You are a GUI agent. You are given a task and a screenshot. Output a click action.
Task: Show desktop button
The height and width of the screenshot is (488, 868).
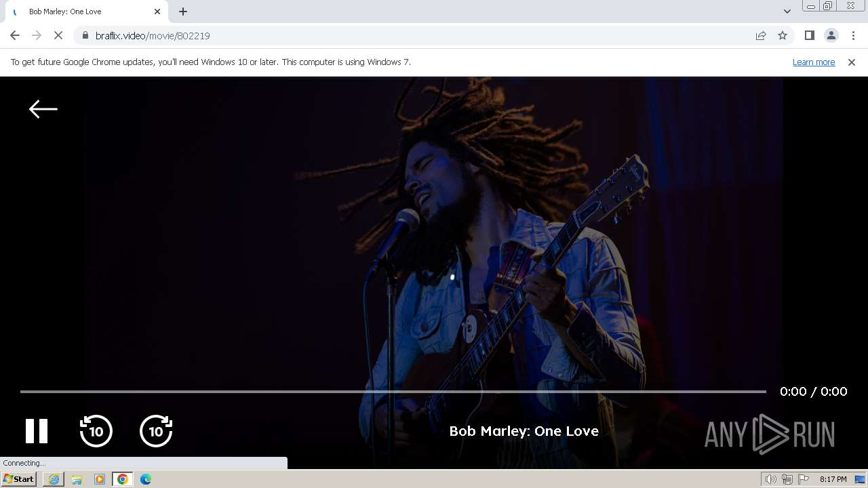(861, 479)
